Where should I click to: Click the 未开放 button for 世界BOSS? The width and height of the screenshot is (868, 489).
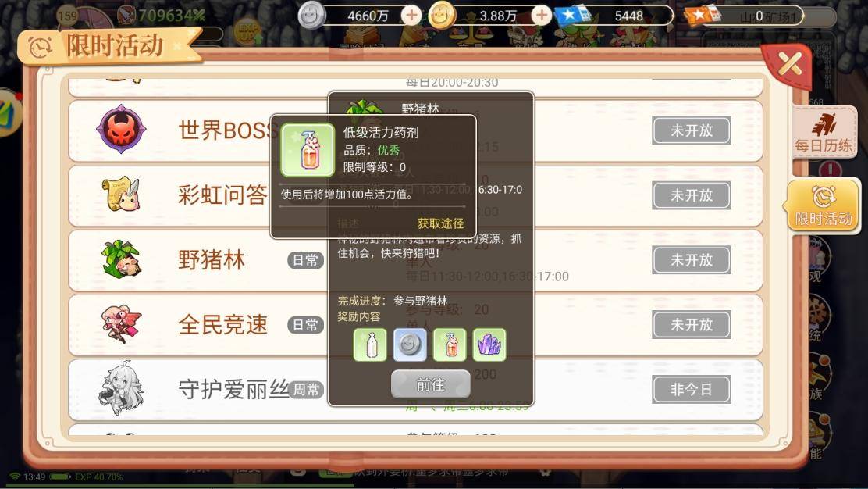point(692,130)
